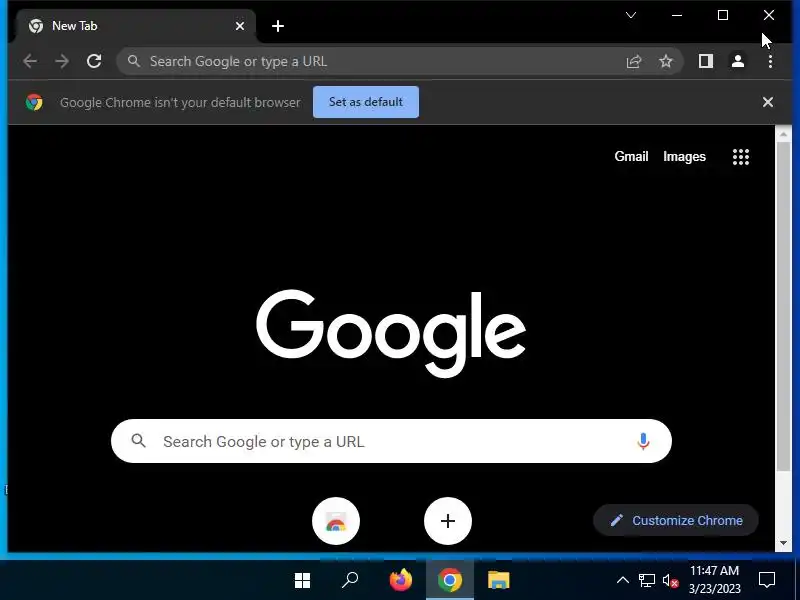The image size is (800, 600).
Task: Open the Images link
Action: [x=684, y=156]
